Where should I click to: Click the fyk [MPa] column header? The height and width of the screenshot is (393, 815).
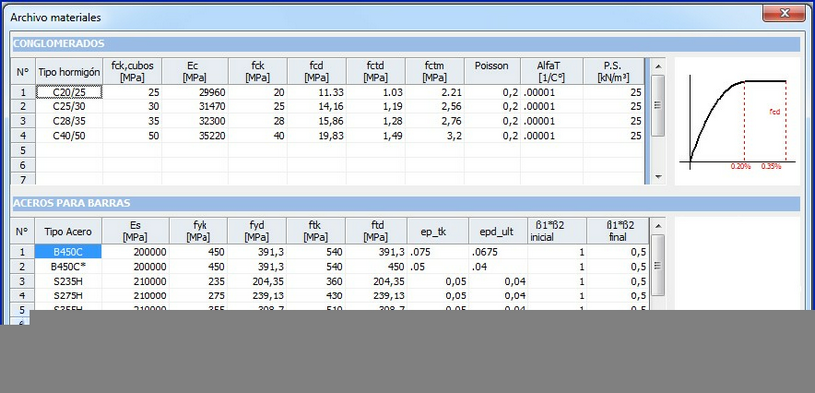(198, 231)
